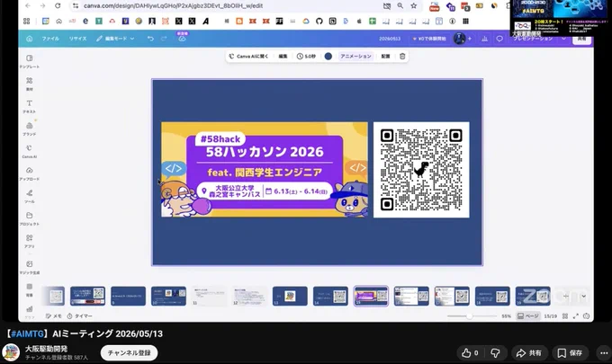The width and height of the screenshot is (612, 364).
Task: Open the analytics bar chart icon
Action: click(x=484, y=39)
